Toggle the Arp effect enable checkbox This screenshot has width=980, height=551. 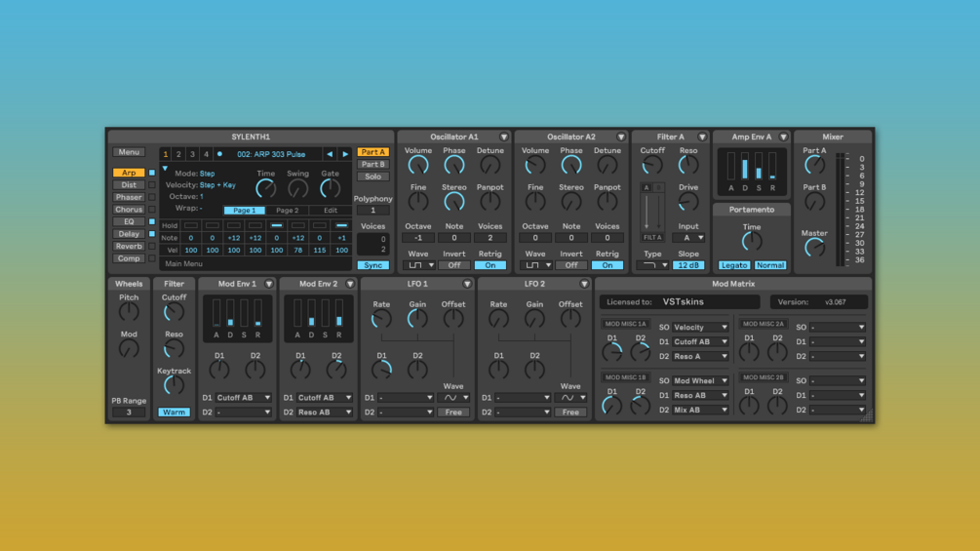(152, 173)
